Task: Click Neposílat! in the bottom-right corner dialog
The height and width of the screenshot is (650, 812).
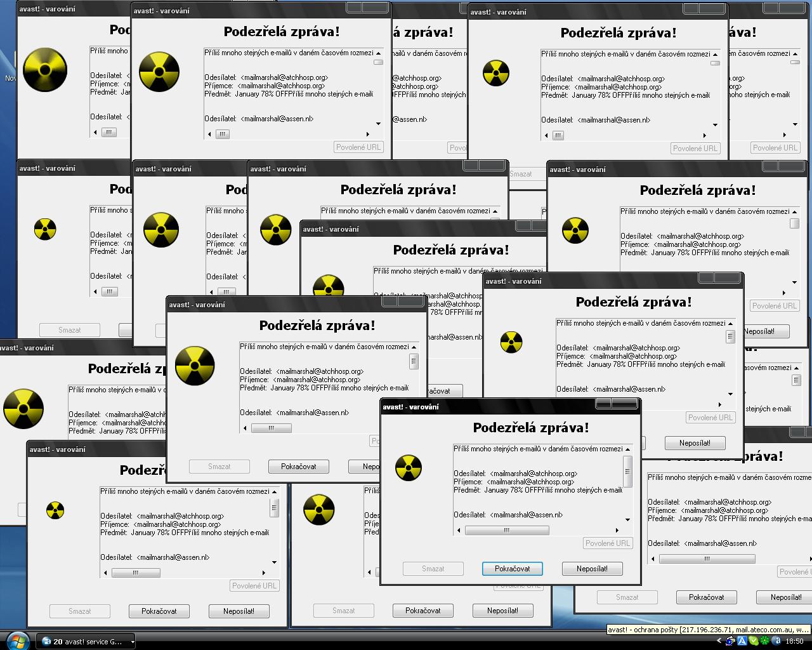Action: coord(786,597)
